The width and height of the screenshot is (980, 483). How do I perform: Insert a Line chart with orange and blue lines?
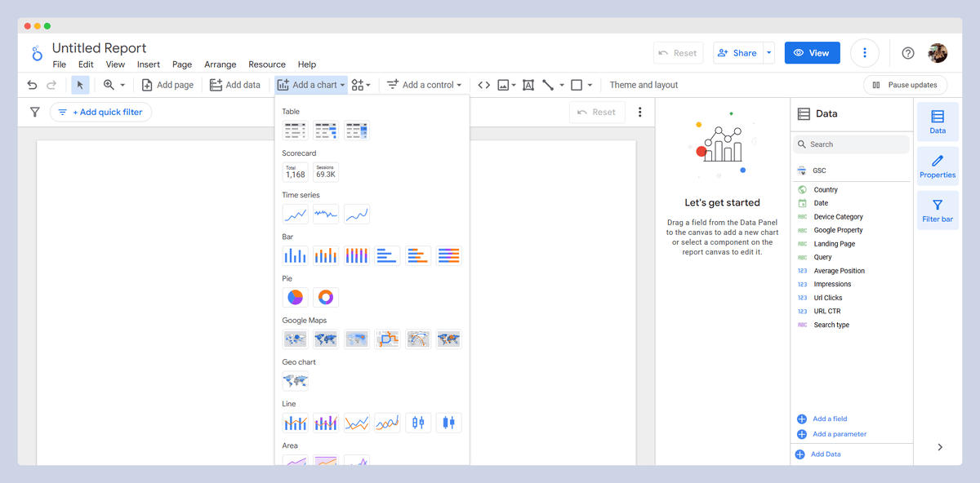tap(357, 423)
